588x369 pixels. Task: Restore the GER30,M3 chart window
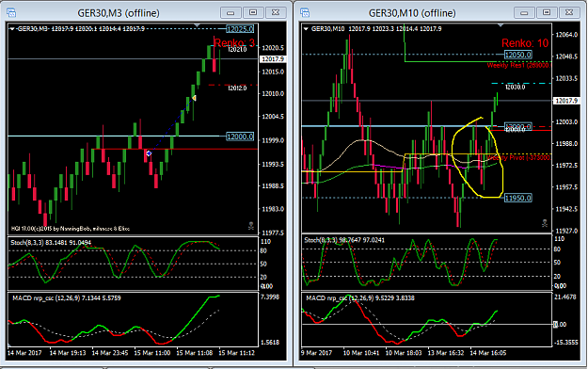(253, 13)
